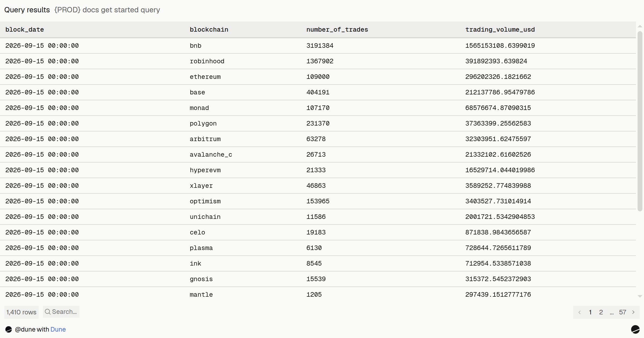The width and height of the screenshot is (644, 338).
Task: Select the 'polygon' blockchain cell
Action: [203, 123]
